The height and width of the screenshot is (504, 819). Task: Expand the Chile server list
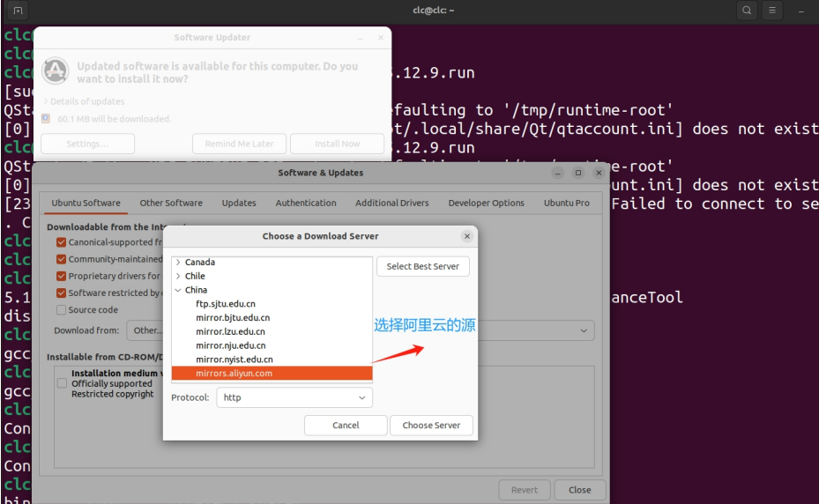[x=178, y=276]
